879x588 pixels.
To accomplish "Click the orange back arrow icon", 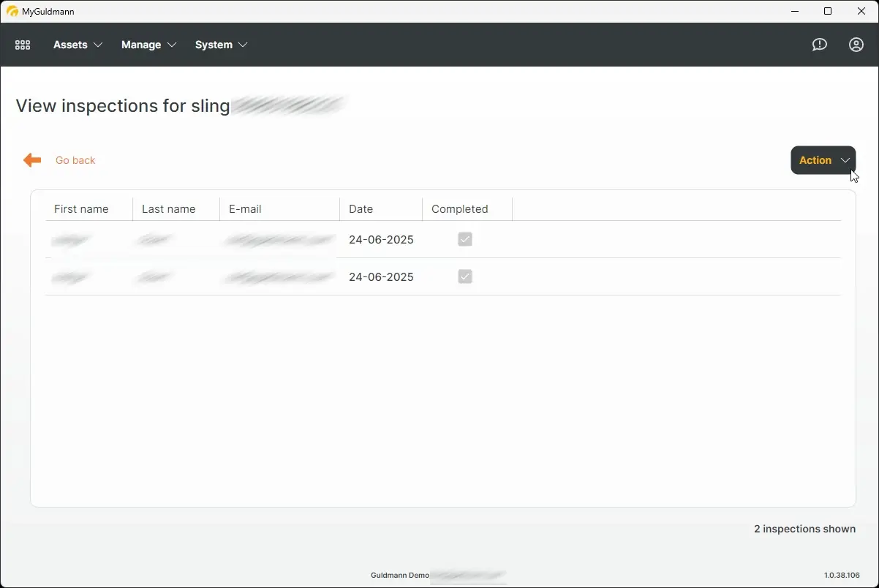I will click(31, 159).
